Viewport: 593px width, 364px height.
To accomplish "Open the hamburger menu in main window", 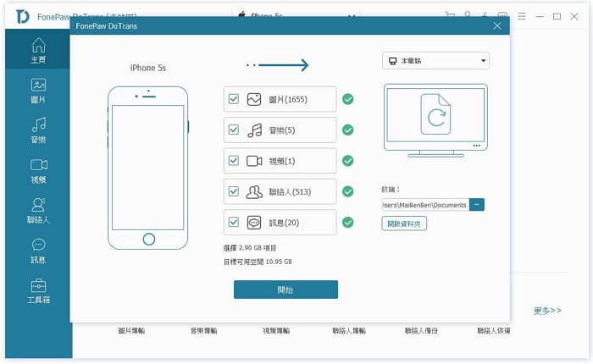I will [x=522, y=16].
